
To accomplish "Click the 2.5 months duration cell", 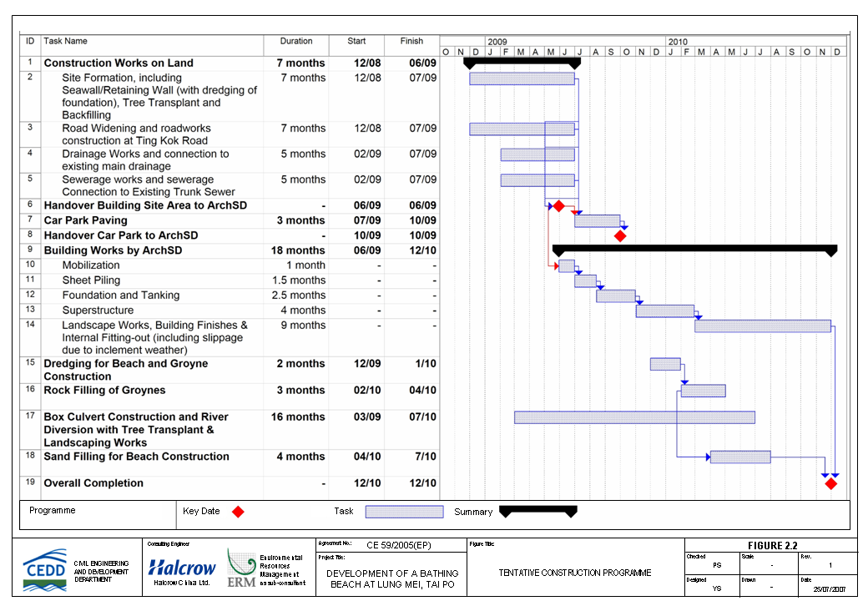I will (299, 295).
